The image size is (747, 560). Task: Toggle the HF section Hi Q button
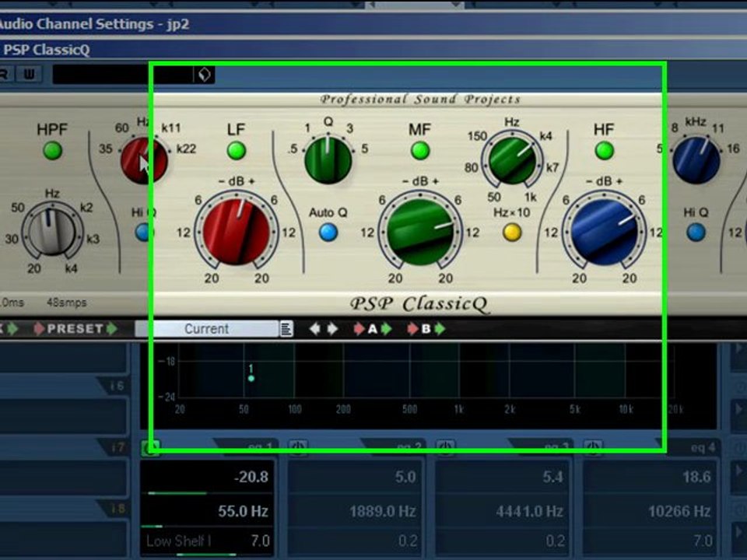pos(696,233)
